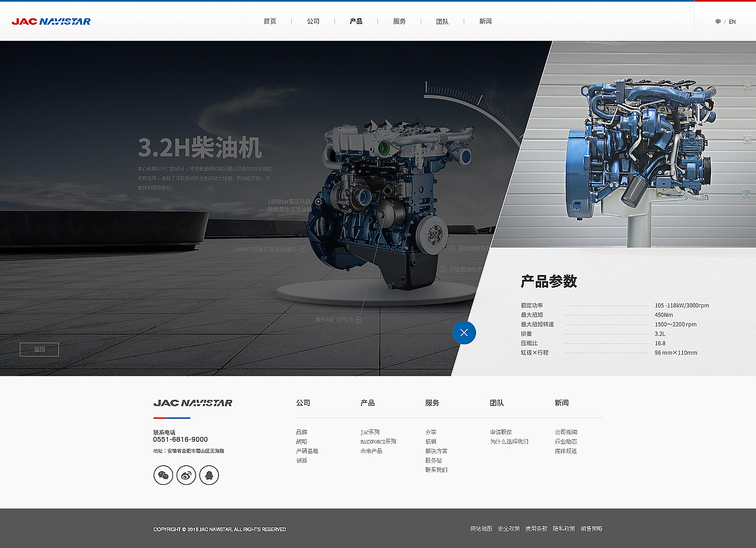Image resolution: width=756 pixels, height=548 pixels.
Task: Open 安全政策 in bottom bar
Action: click(509, 529)
